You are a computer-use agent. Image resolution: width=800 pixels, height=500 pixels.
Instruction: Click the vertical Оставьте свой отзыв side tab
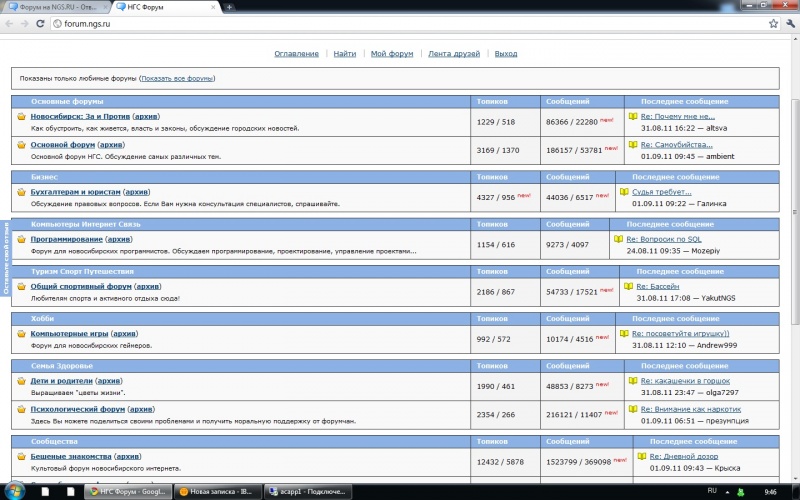tap(5, 257)
